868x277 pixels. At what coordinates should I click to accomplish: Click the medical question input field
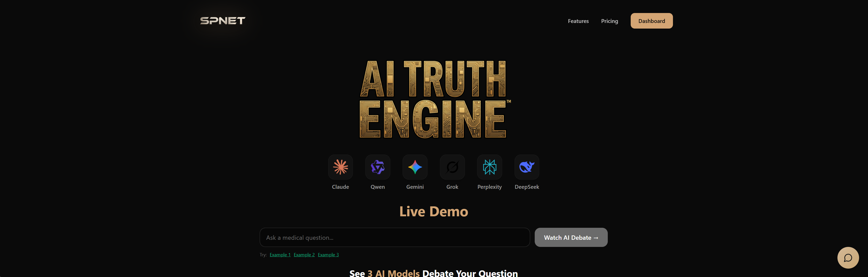pos(394,237)
